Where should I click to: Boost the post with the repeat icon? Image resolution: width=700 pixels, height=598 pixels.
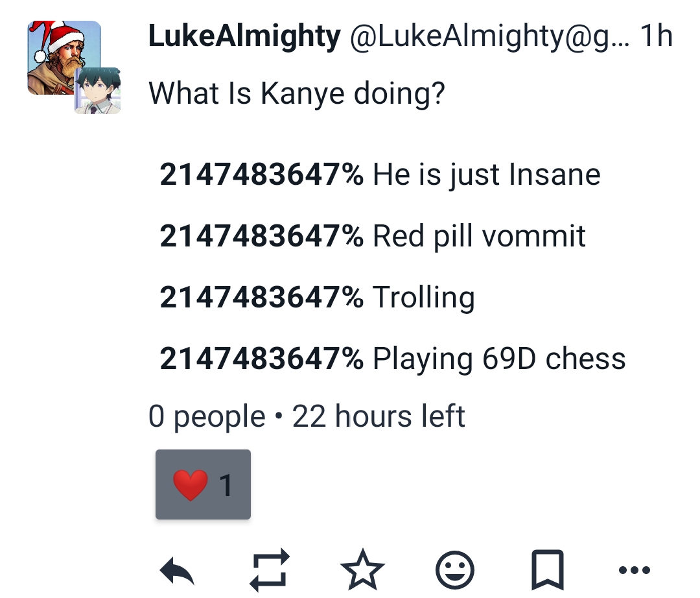(x=269, y=571)
